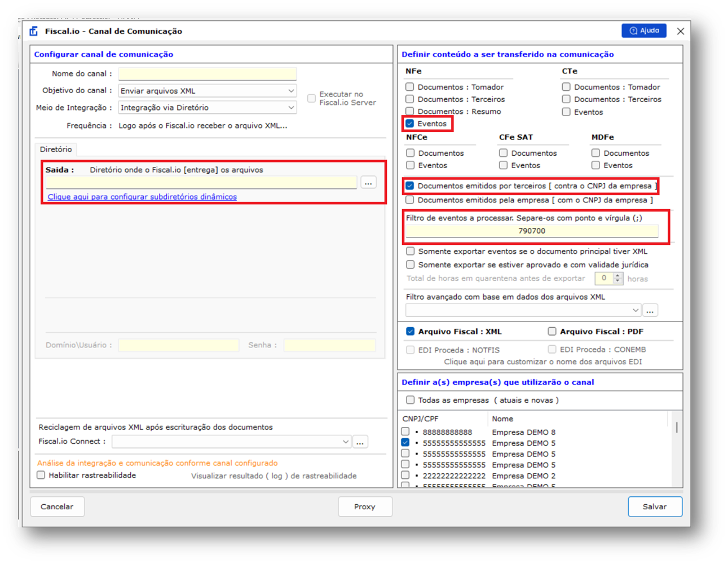Click link to customize EDI file names

[543, 362]
